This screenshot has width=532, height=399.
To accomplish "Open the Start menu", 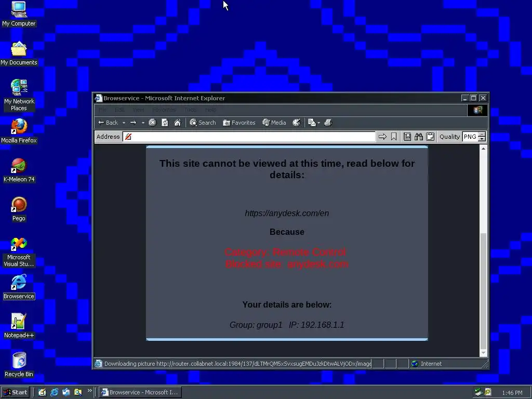I will tap(15, 392).
